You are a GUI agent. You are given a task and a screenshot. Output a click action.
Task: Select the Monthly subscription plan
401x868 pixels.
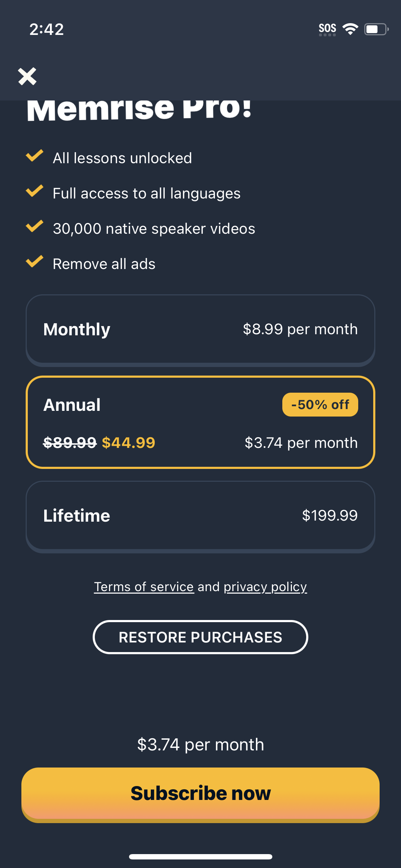[200, 329]
